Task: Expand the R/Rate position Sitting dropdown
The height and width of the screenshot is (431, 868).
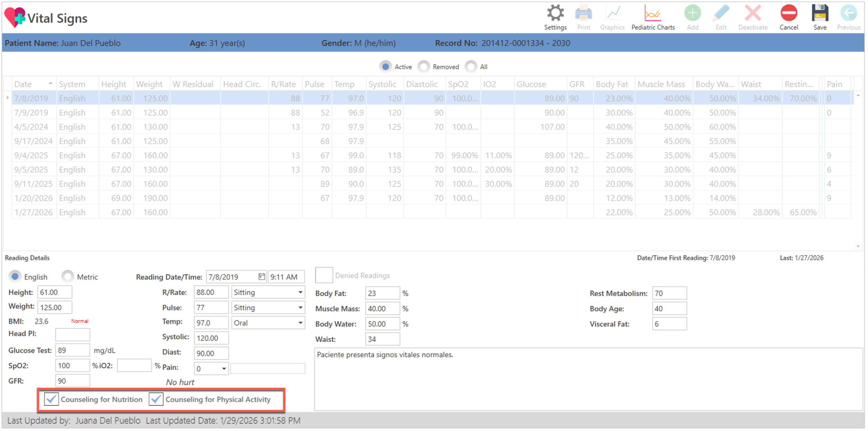Action: pyautogui.click(x=300, y=292)
